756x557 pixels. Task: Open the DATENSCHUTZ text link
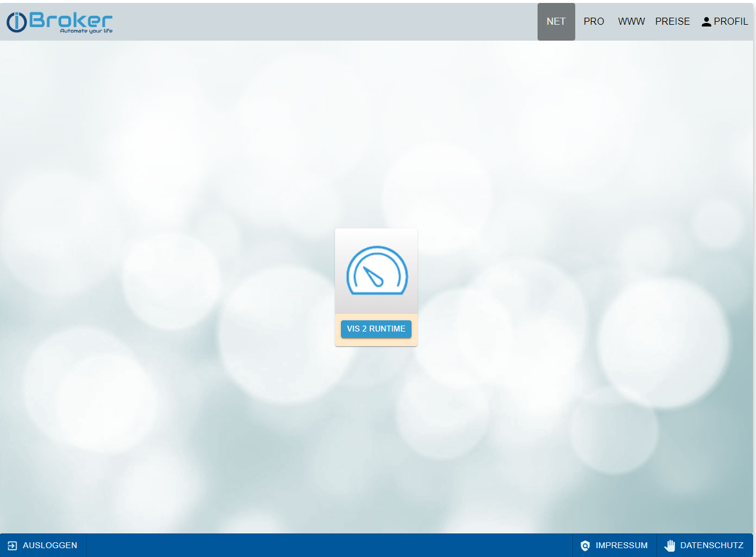[711, 546]
